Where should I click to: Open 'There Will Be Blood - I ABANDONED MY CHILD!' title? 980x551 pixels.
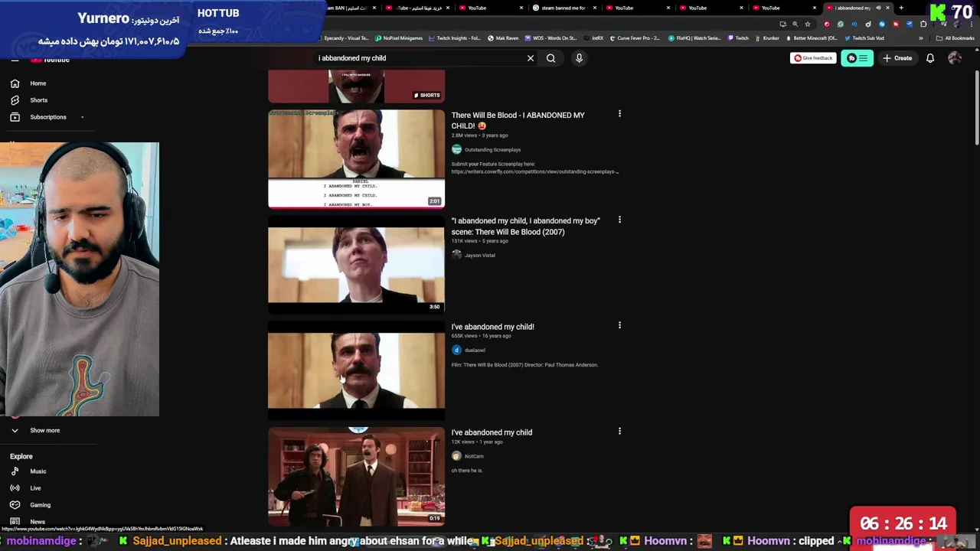[x=518, y=120]
